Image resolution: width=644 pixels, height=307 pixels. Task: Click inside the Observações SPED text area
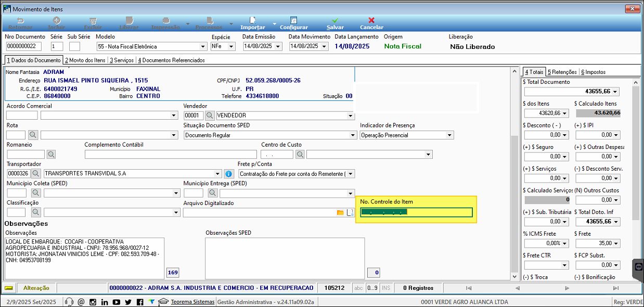[285, 259]
